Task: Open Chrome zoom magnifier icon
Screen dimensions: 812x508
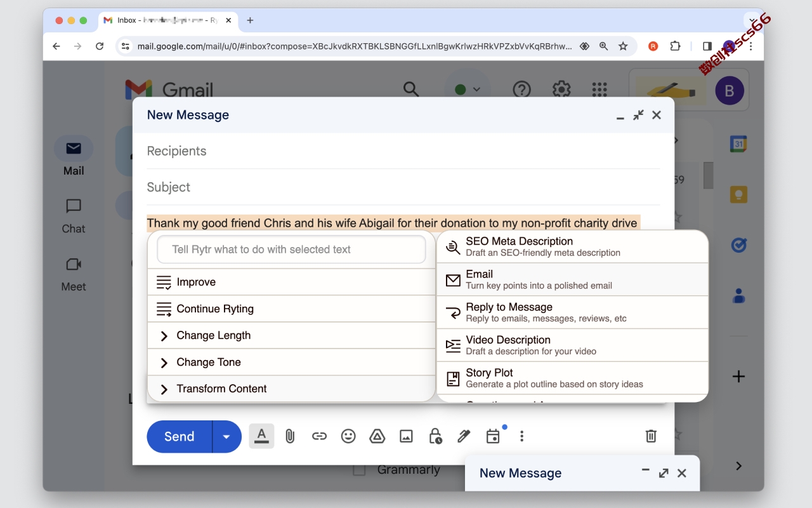Action: (603, 46)
